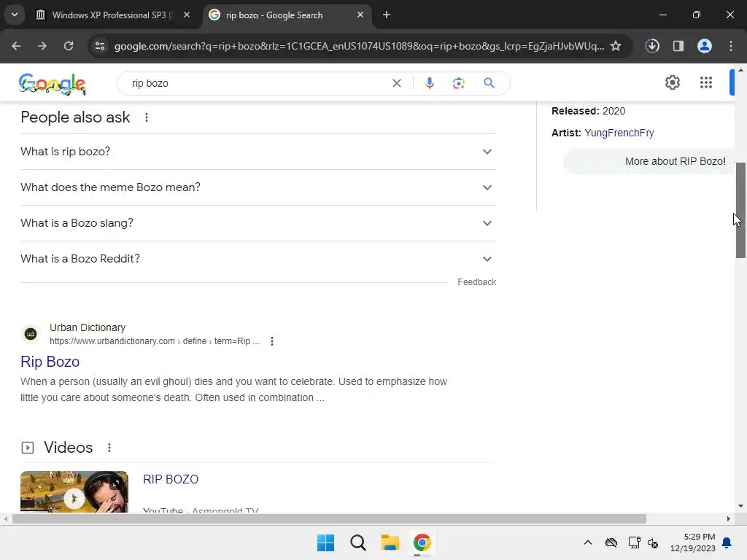Open OneDrive cloud tray icon
This screenshot has width=747, height=560.
point(611,542)
